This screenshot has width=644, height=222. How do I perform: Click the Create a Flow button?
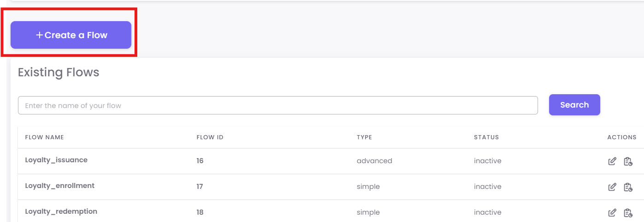[x=71, y=35]
